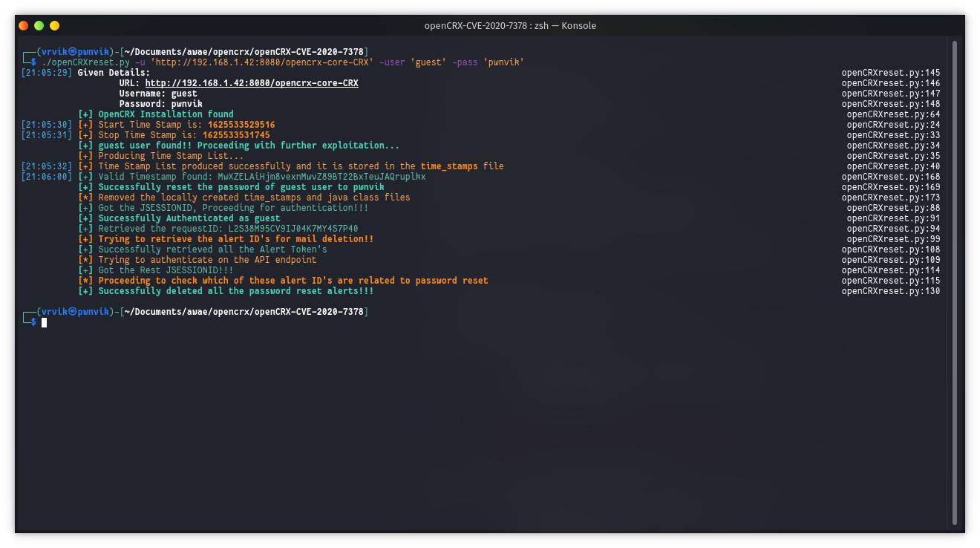Click source reference openCRXreset.py:168
Viewport: 980px width, 548px height.
891,177
